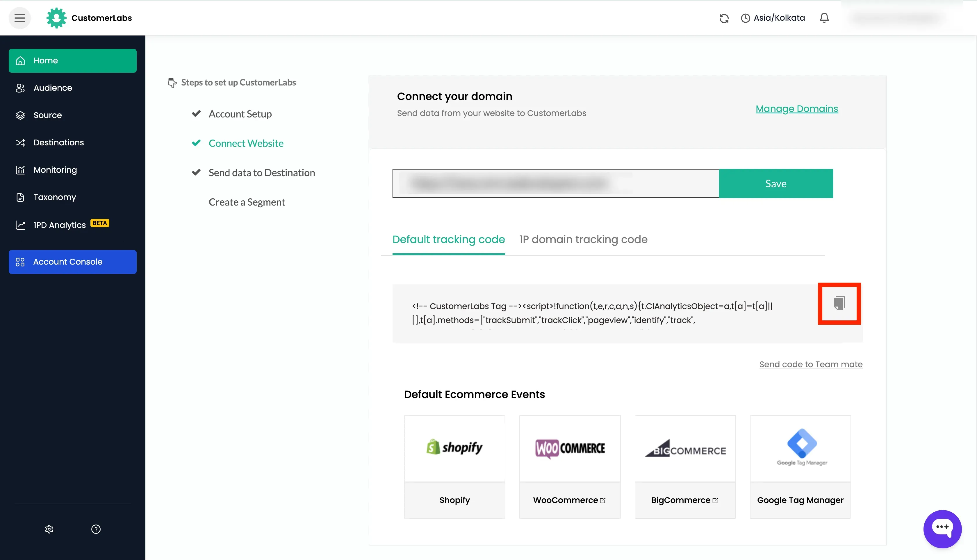Click the Destinations shuffle icon
The height and width of the screenshot is (560, 977).
pyautogui.click(x=20, y=142)
